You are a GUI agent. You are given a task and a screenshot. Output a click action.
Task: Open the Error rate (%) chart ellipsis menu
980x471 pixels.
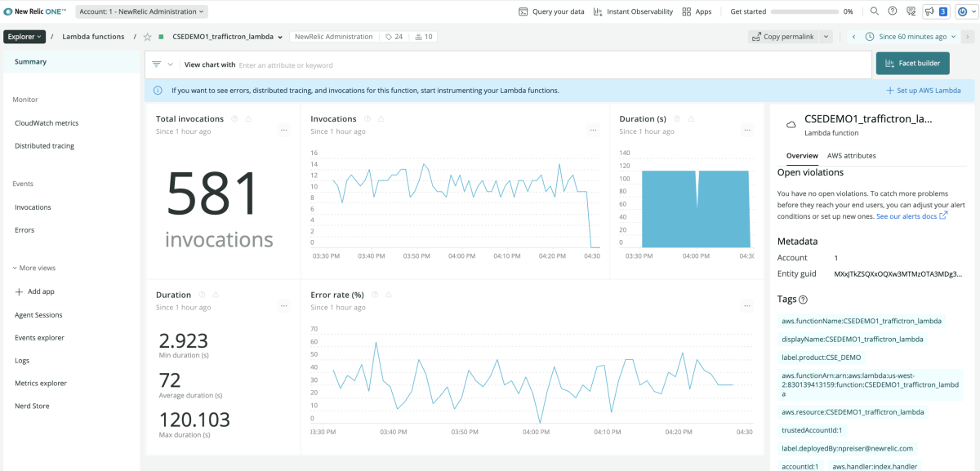(x=746, y=306)
